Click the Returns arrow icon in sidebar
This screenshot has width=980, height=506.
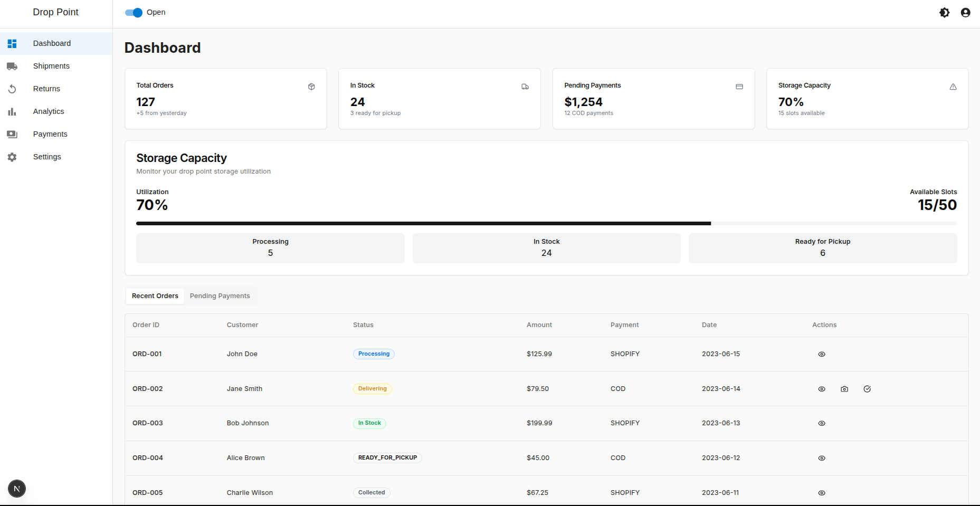coord(12,89)
